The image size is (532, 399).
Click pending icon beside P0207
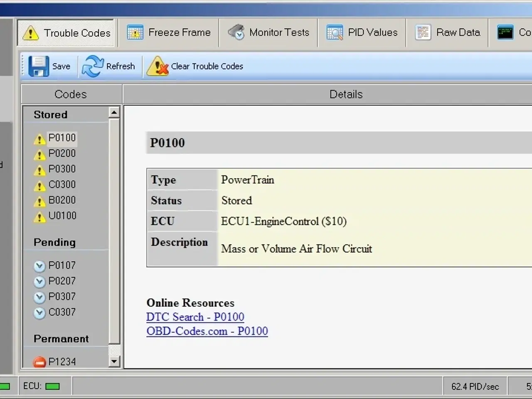point(39,282)
